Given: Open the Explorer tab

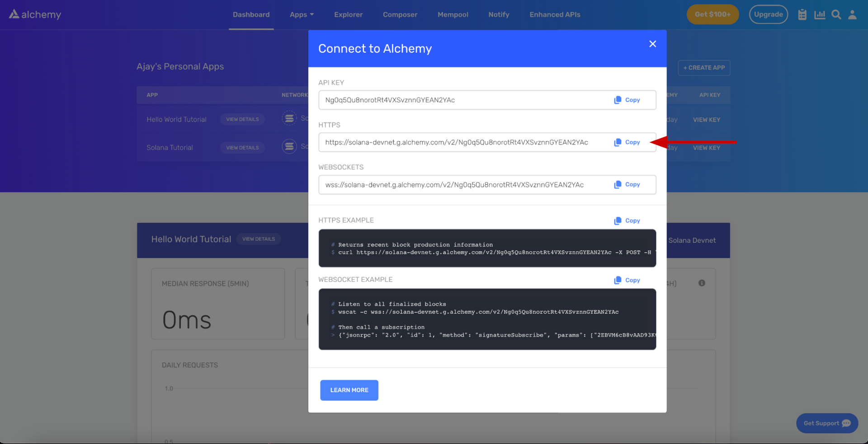Looking at the screenshot, I should click(348, 14).
